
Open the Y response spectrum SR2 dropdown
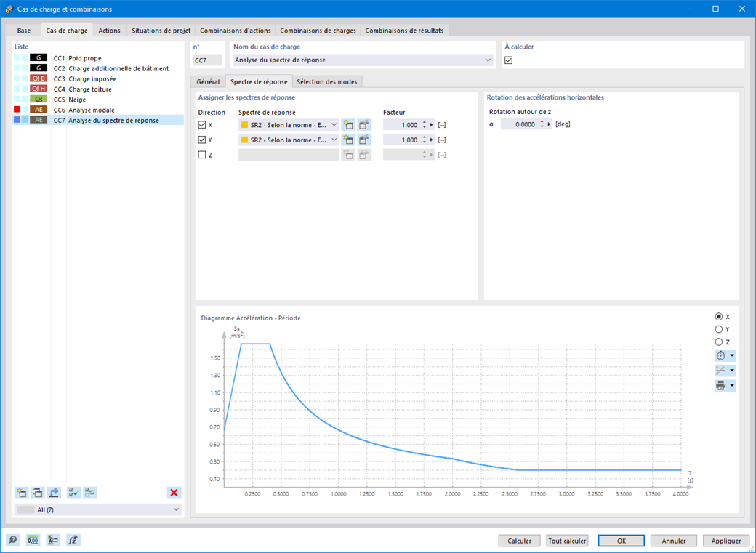334,140
